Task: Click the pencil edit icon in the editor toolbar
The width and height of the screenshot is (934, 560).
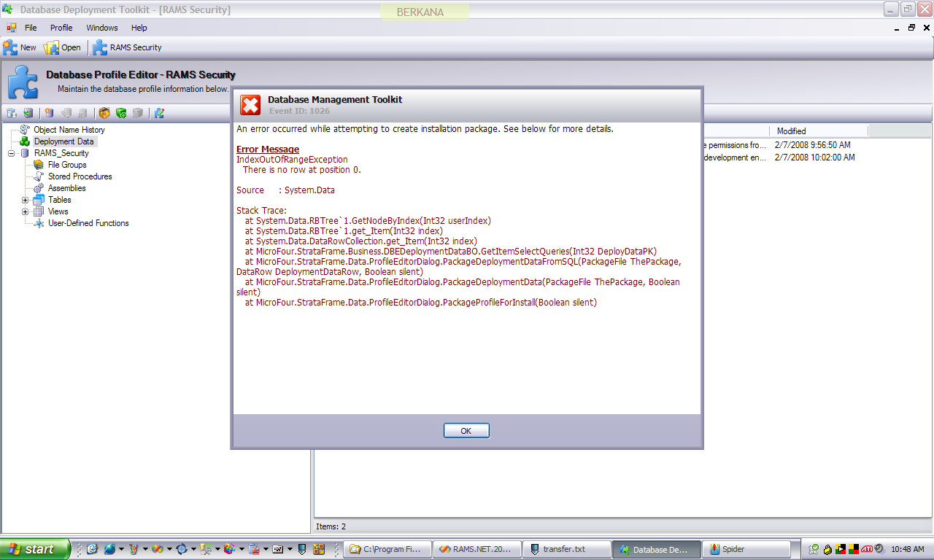Action: point(159,113)
